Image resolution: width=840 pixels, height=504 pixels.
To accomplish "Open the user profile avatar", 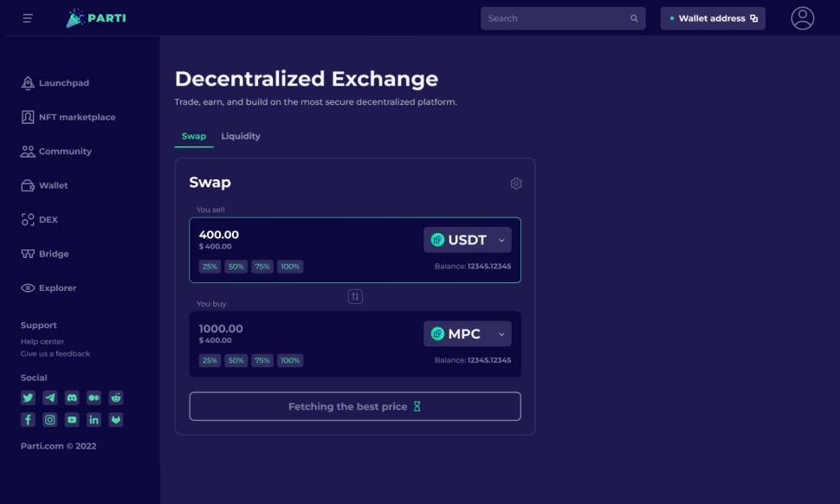I will pyautogui.click(x=803, y=18).
